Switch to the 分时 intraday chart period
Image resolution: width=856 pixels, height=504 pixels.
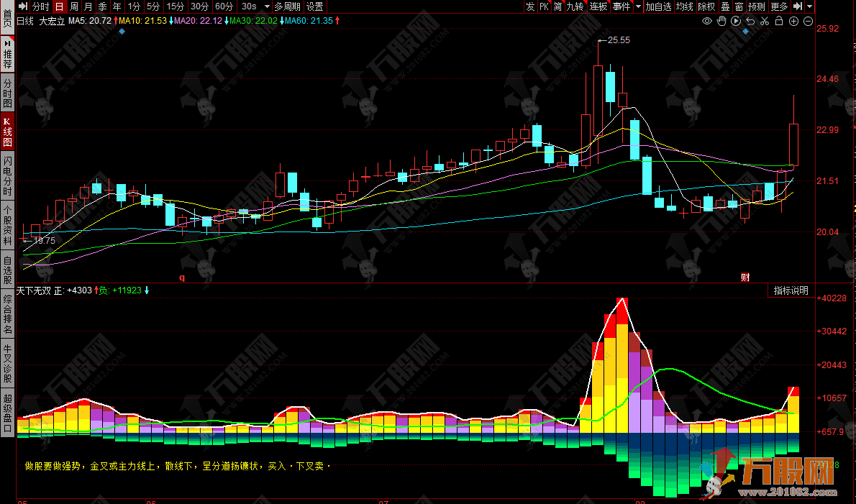[40, 6]
